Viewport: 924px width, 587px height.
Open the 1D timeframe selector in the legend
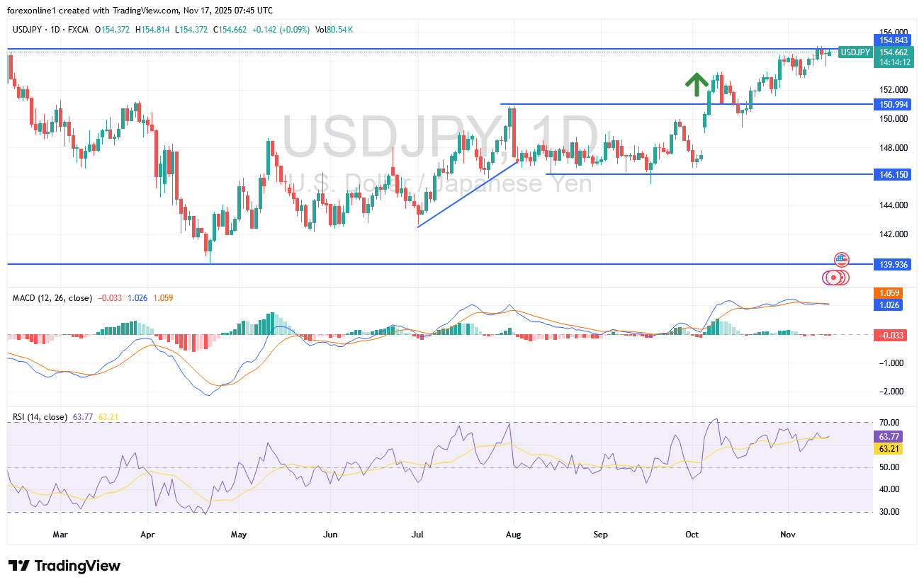point(55,30)
